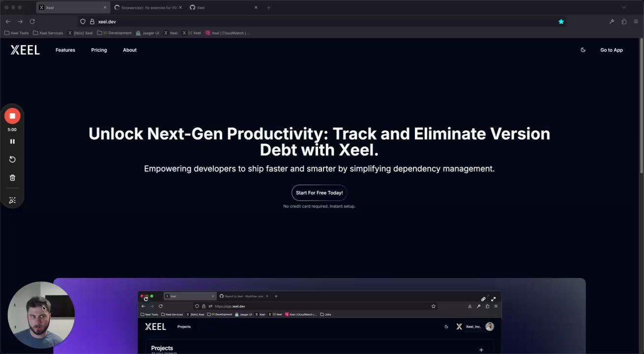
Task: Delete the recording with the trash icon
Action: pos(12,177)
